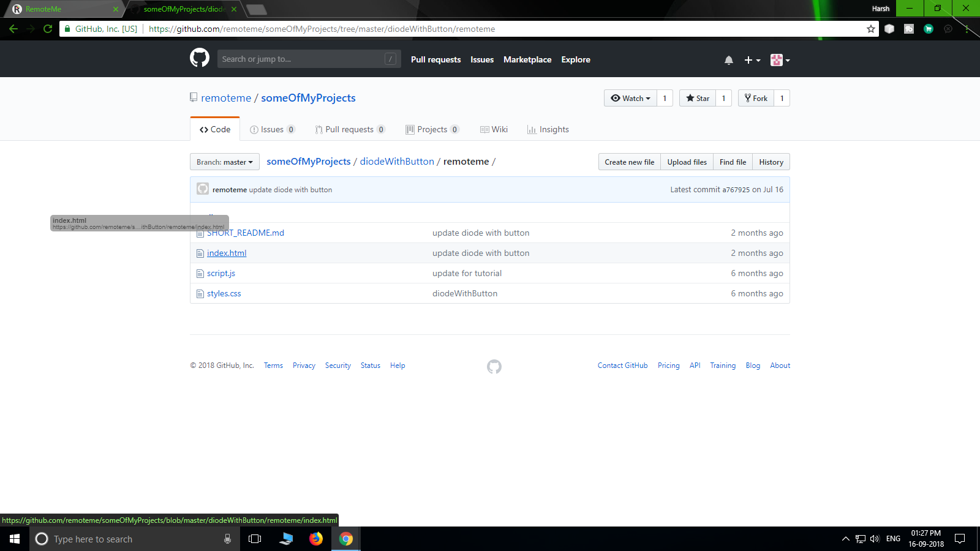Open Pull requests in top navigation
Screen dimensions: 980x551
[x=436, y=59]
